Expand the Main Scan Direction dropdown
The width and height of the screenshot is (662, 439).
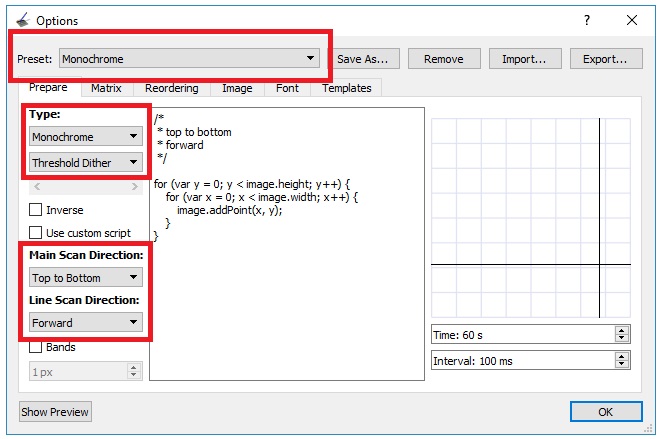point(85,278)
